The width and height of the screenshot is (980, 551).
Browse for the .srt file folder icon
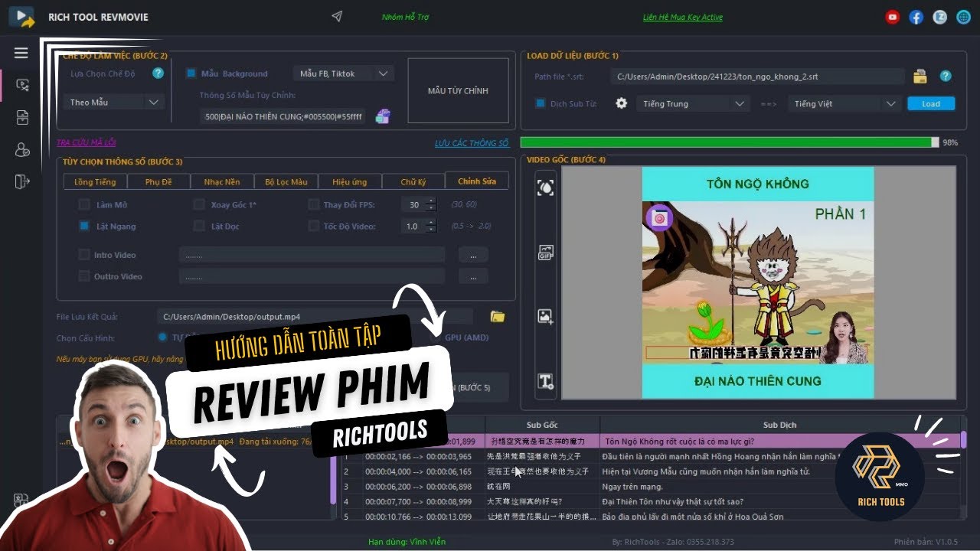[920, 77]
